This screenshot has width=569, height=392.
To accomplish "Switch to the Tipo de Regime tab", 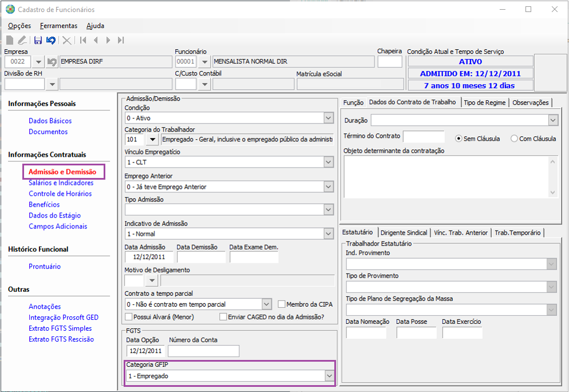I will coord(484,102).
